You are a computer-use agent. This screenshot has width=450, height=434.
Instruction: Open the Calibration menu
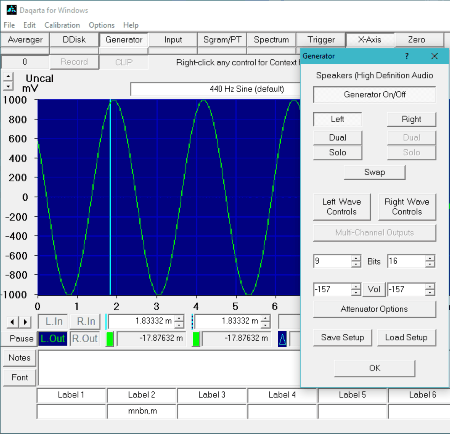tap(62, 25)
